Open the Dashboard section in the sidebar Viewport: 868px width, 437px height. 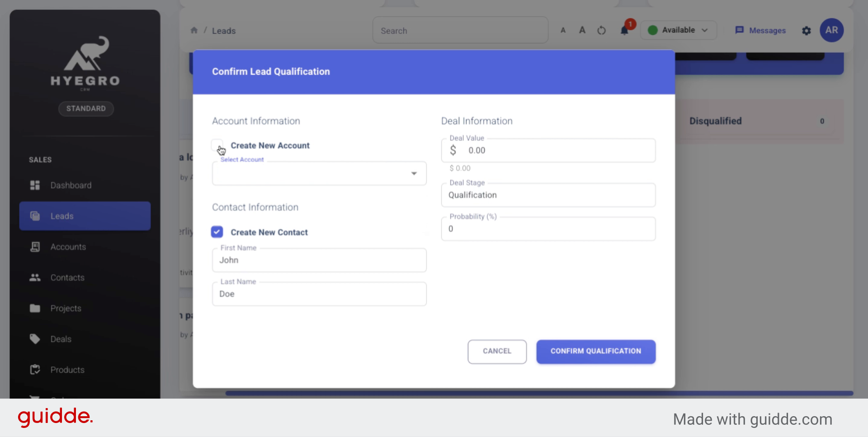point(71,185)
